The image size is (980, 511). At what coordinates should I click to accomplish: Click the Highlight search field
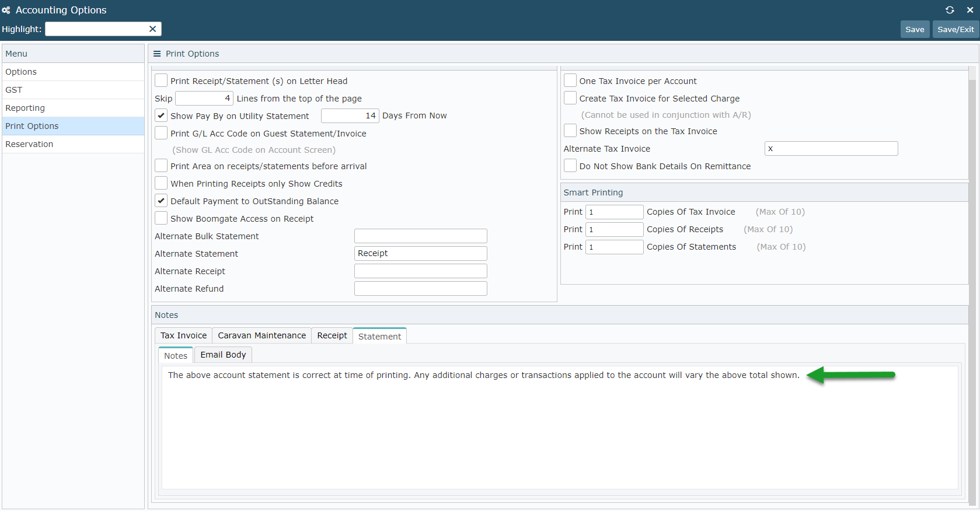point(96,29)
